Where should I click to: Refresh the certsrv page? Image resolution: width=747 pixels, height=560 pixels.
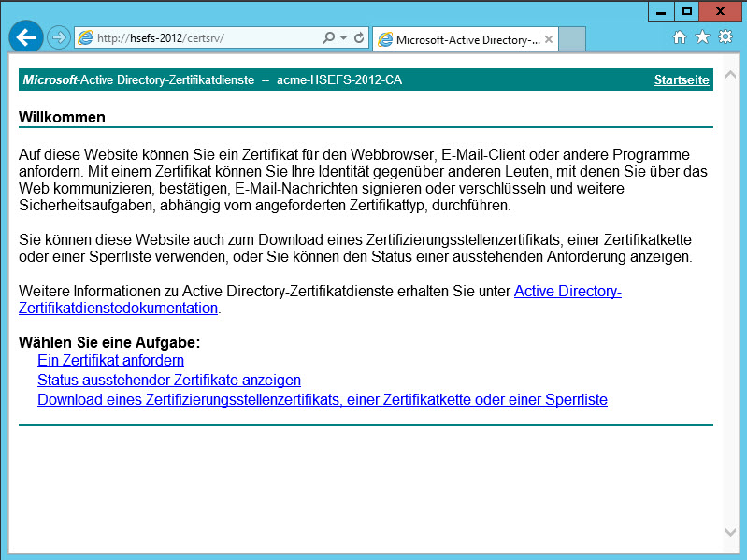click(359, 37)
